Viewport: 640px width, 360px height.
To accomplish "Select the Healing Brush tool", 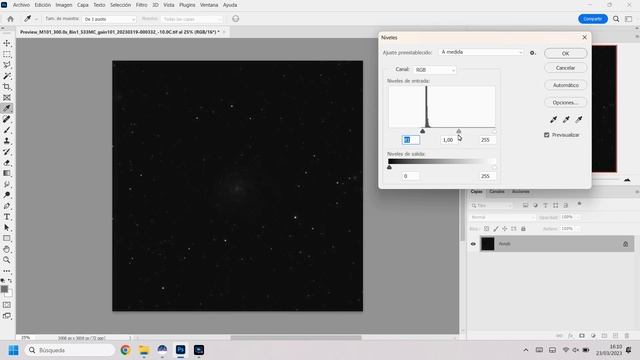I will (x=7, y=120).
